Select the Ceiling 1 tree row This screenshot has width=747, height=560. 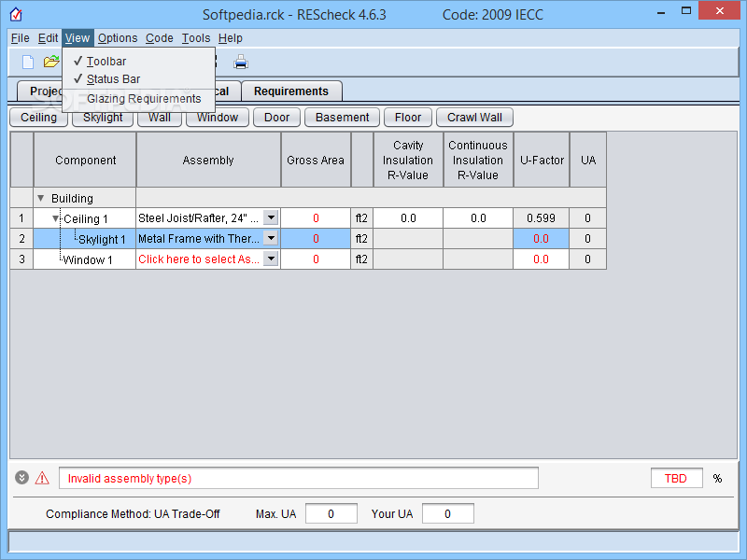pos(86,219)
